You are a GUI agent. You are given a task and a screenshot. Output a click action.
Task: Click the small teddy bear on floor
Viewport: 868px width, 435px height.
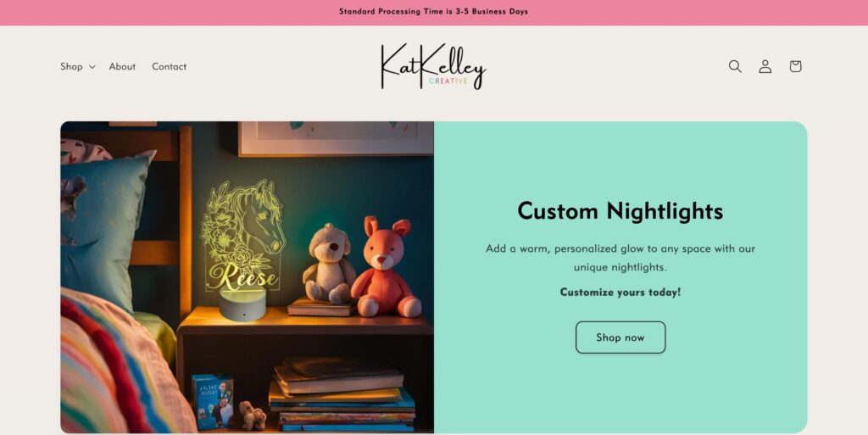[253, 415]
